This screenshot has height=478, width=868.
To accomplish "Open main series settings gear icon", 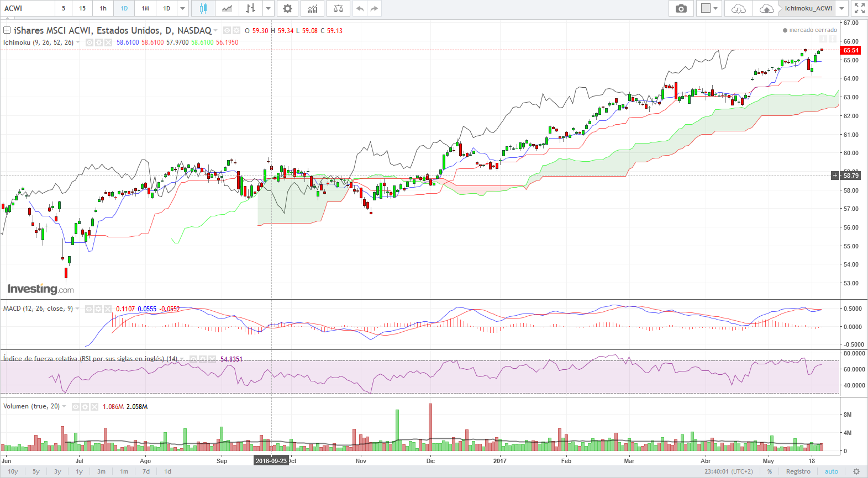I will 236,30.
